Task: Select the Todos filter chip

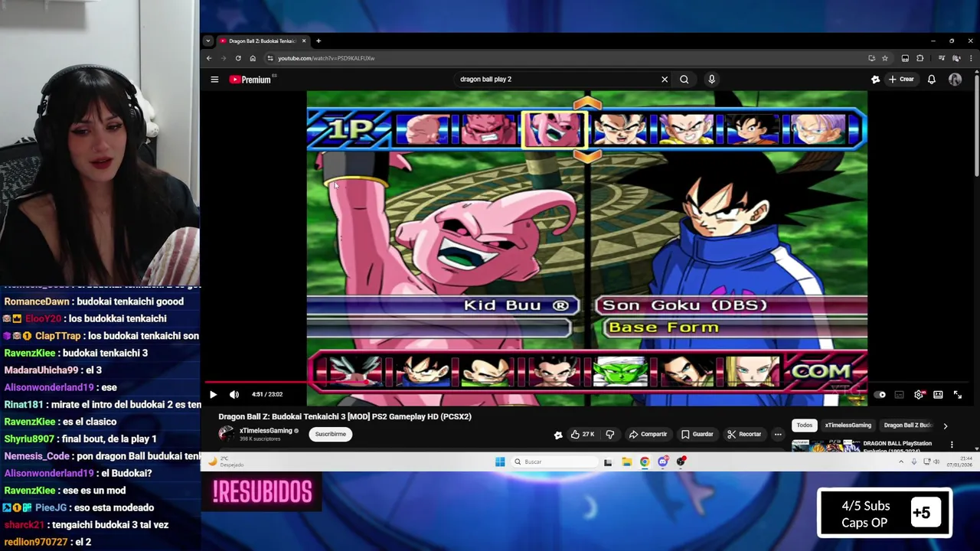Action: coord(804,425)
